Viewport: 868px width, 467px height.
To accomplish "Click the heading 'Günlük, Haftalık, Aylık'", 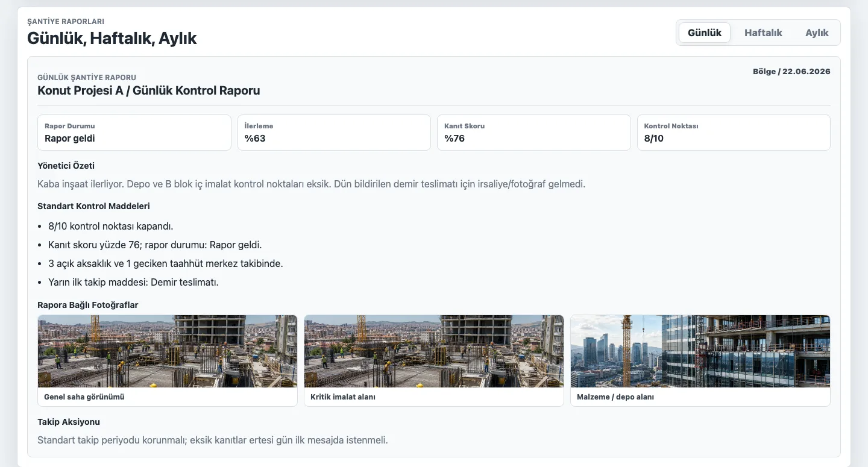I will [112, 39].
